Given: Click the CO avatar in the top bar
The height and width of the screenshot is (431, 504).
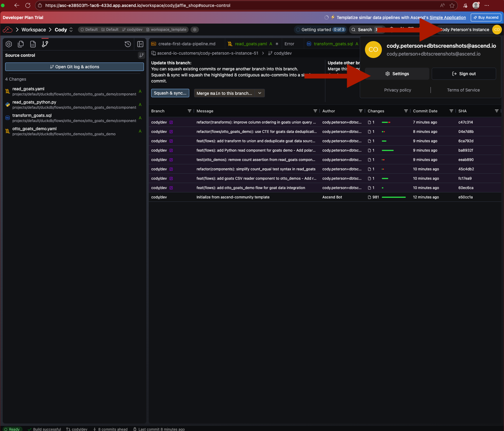Looking at the screenshot, I should pos(497,30).
